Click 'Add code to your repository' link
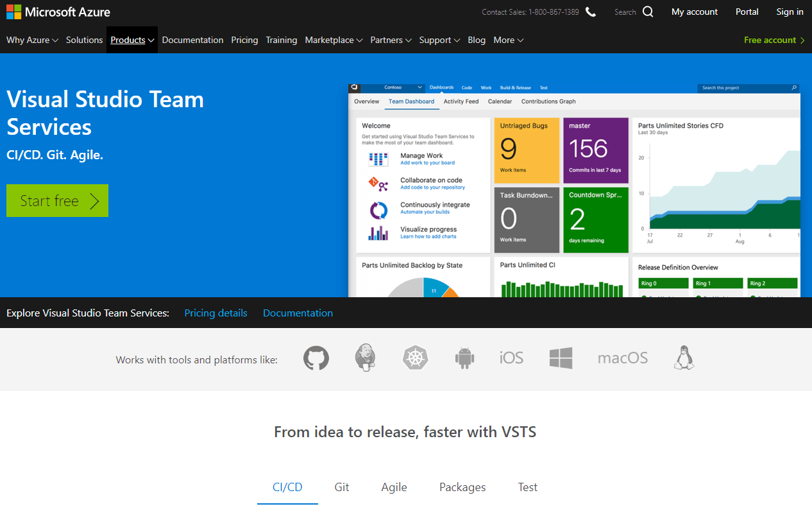 432,187
